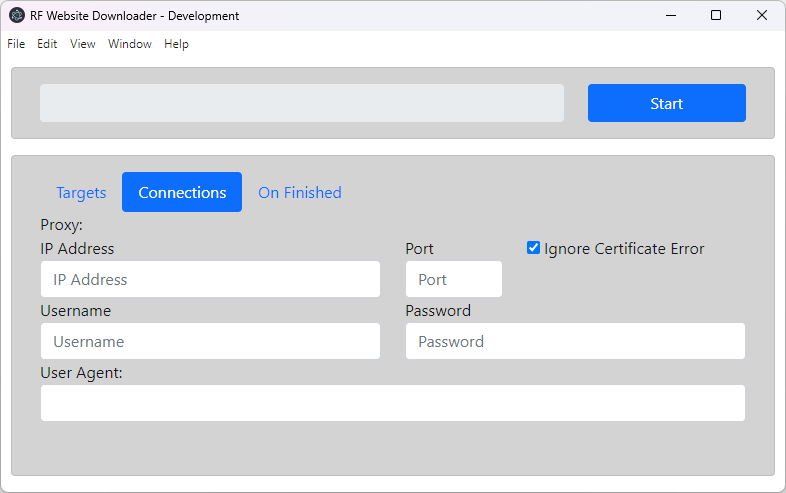Open the Help menu
Image resolution: width=786 pixels, height=493 pixels.
tap(176, 44)
